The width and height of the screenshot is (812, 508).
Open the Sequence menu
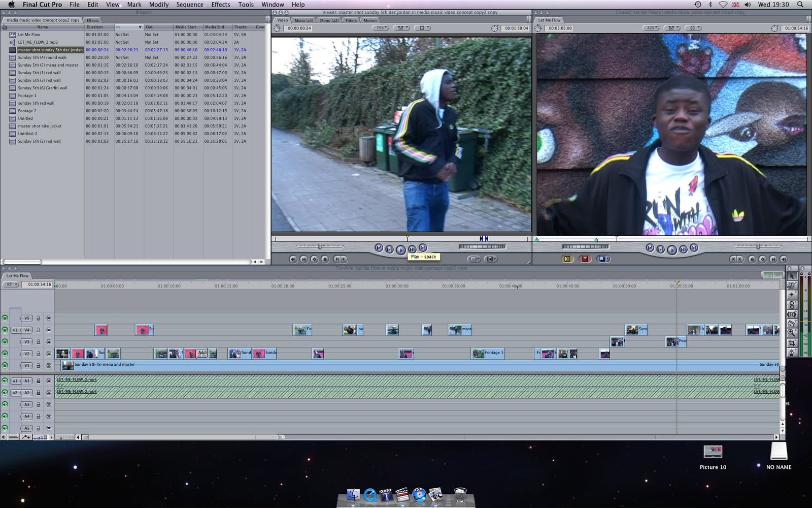(x=190, y=5)
